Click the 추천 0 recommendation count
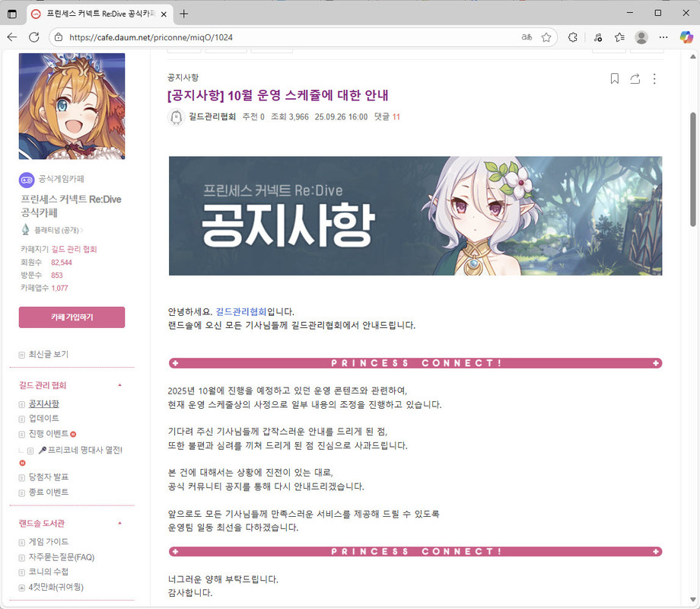This screenshot has height=609, width=700. point(253,116)
